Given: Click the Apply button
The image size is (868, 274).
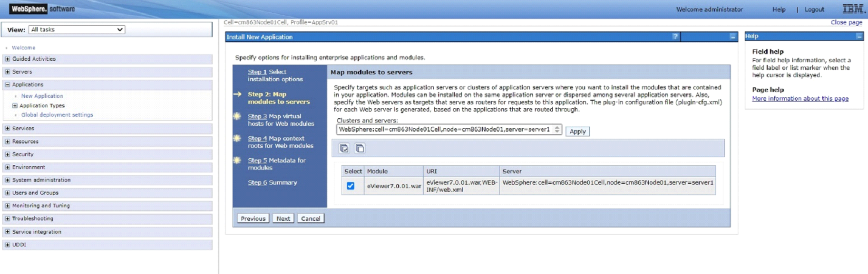Looking at the screenshot, I should click(x=577, y=132).
